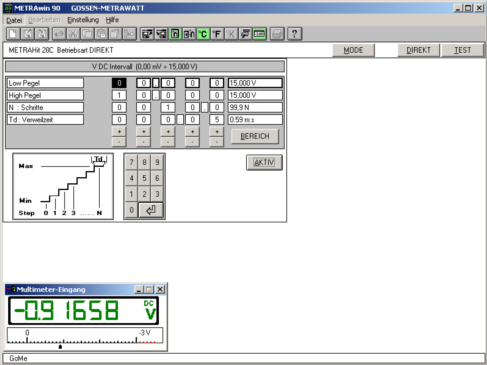This screenshot has height=365, width=487.
Task: Decrement second digit column with minus button
Action: (143, 142)
